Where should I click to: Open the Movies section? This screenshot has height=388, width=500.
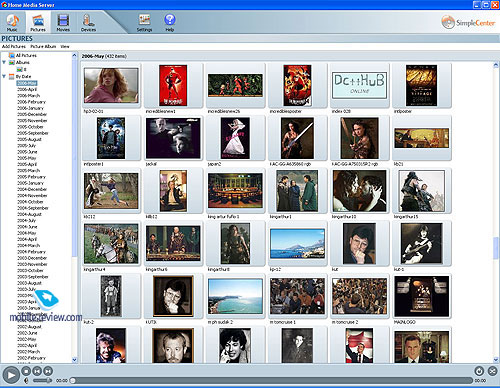tap(63, 22)
